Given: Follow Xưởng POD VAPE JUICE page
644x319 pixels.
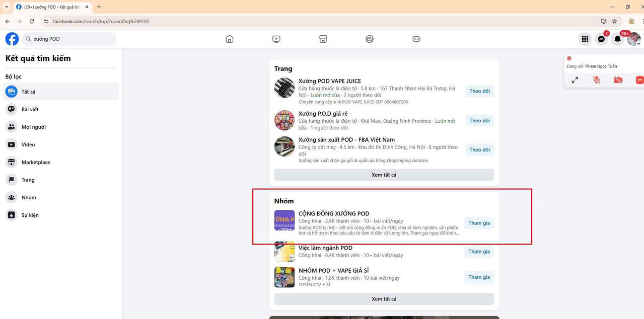Looking at the screenshot, I should (x=479, y=91).
